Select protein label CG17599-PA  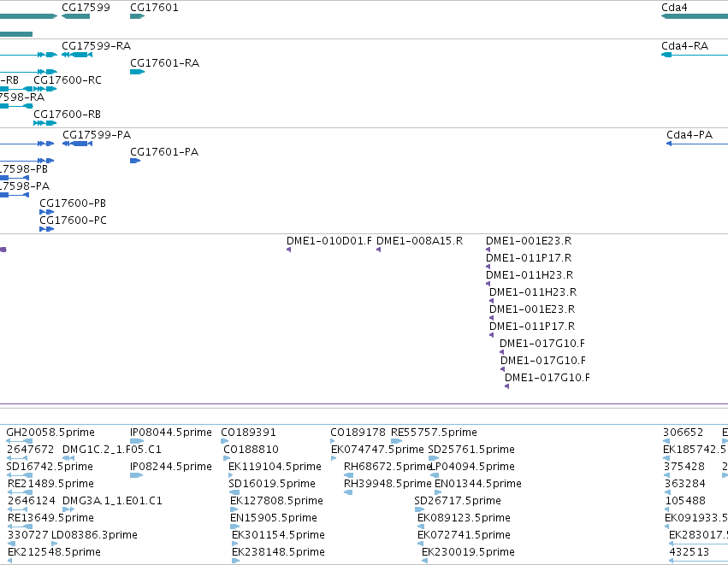[x=97, y=135]
